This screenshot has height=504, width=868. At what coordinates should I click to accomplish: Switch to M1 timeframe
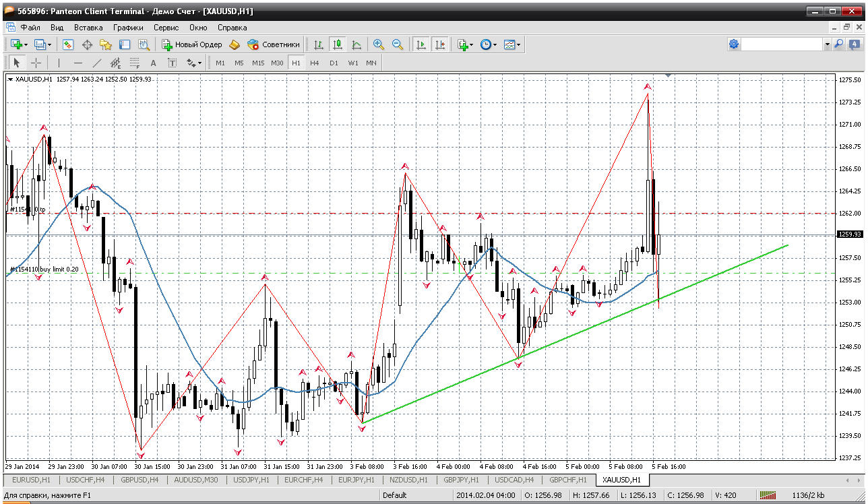click(x=220, y=63)
